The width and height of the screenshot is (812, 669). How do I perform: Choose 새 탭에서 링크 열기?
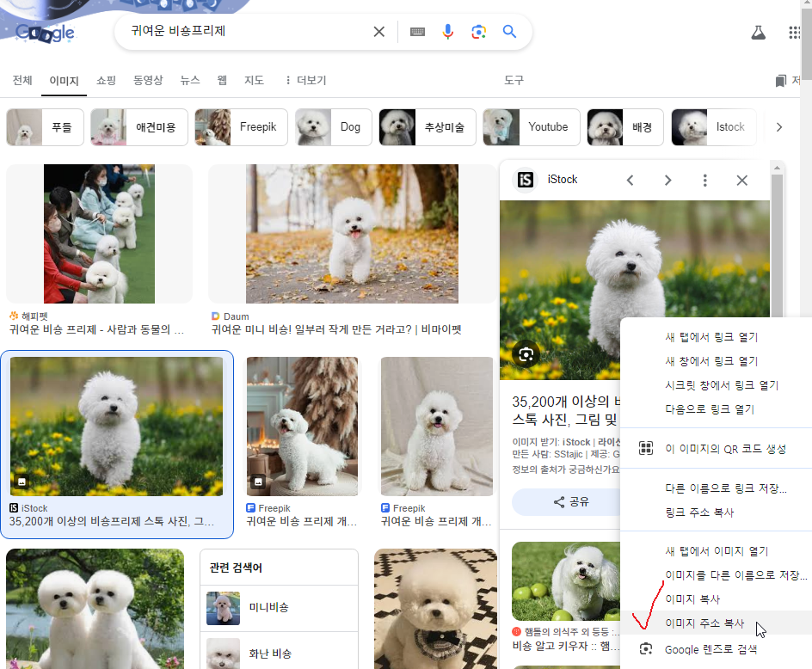(x=716, y=337)
